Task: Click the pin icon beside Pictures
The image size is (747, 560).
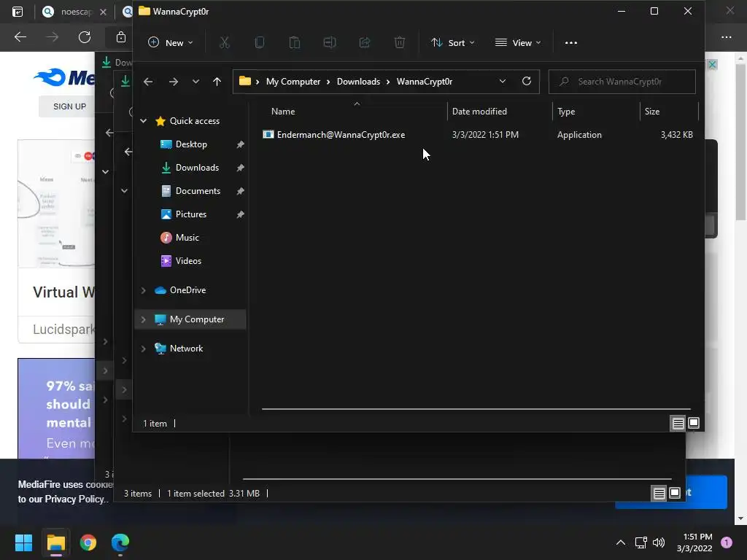Action: (240, 214)
